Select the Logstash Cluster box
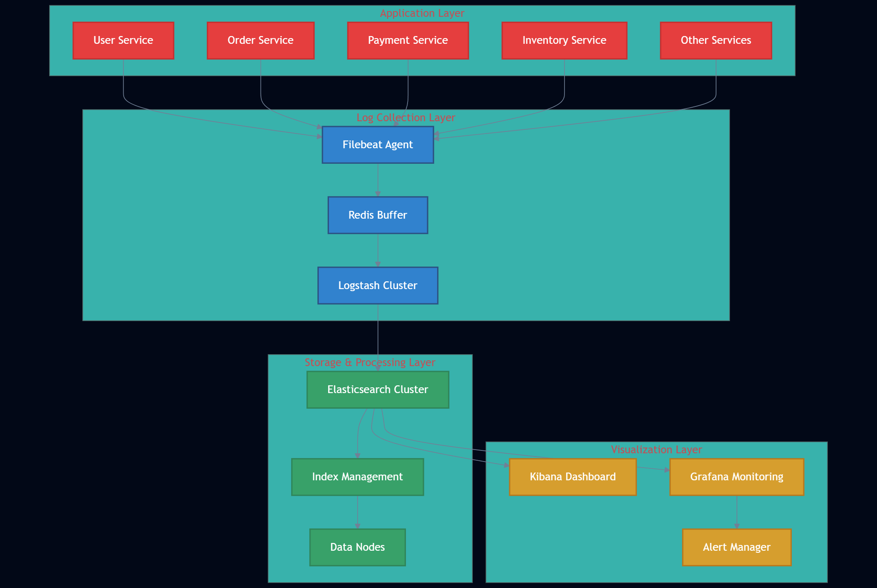877x588 pixels. coord(378,286)
